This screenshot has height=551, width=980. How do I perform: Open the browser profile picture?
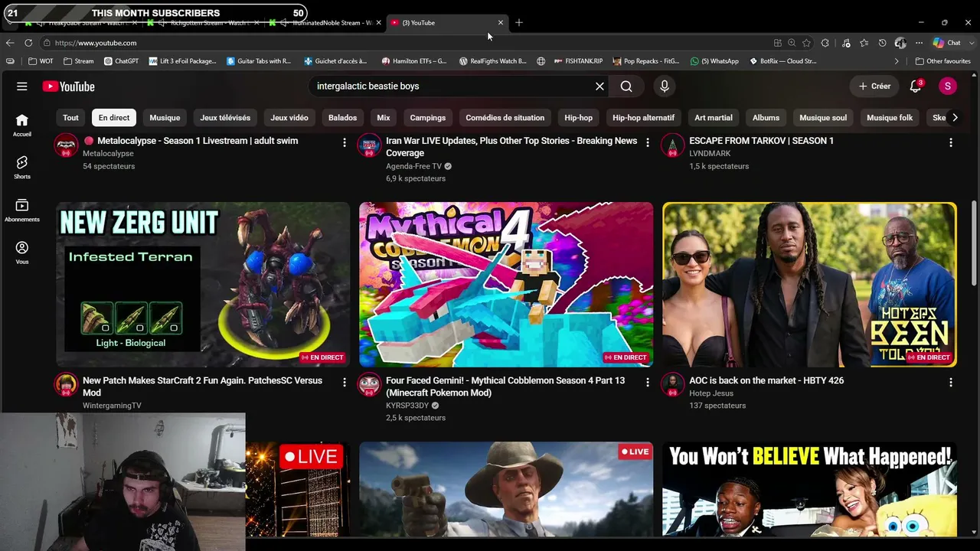click(x=900, y=43)
